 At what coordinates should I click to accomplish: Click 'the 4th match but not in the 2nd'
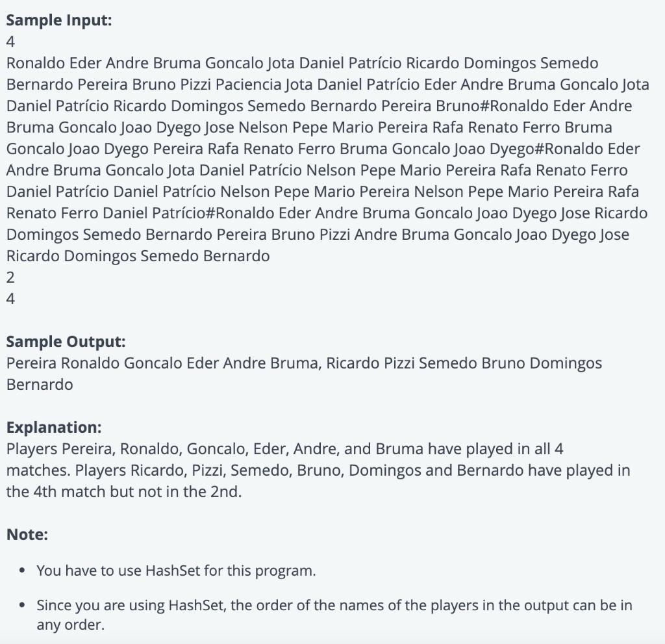tap(124, 492)
